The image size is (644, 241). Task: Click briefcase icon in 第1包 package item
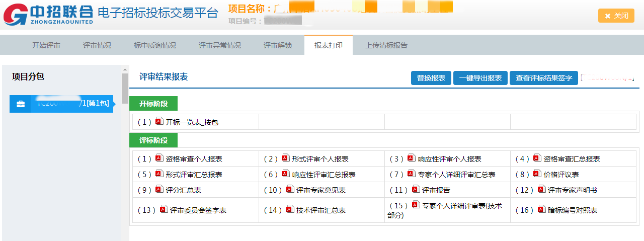point(21,104)
